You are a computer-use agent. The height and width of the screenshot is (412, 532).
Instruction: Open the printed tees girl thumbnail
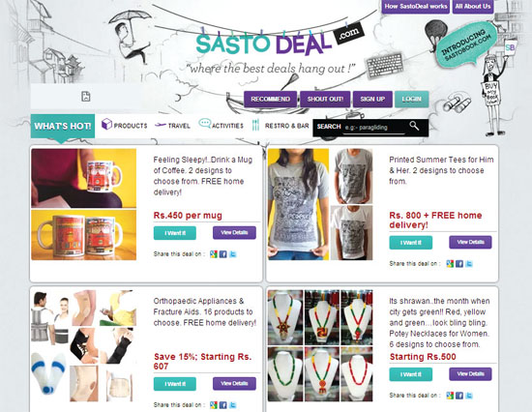click(x=298, y=204)
